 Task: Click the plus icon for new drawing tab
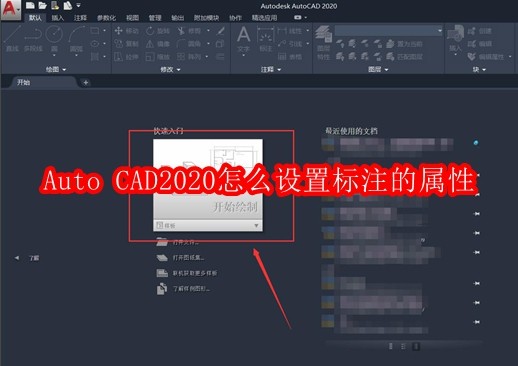point(86,82)
